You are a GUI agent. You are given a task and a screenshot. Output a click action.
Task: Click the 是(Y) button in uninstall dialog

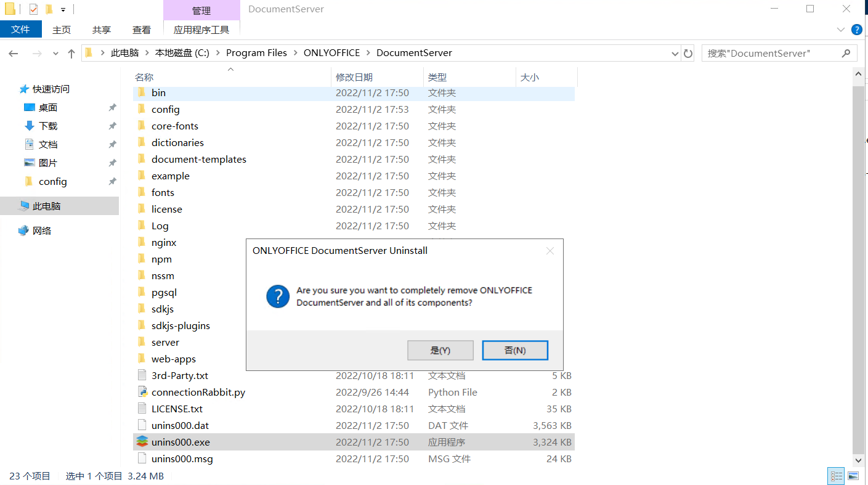(440, 350)
